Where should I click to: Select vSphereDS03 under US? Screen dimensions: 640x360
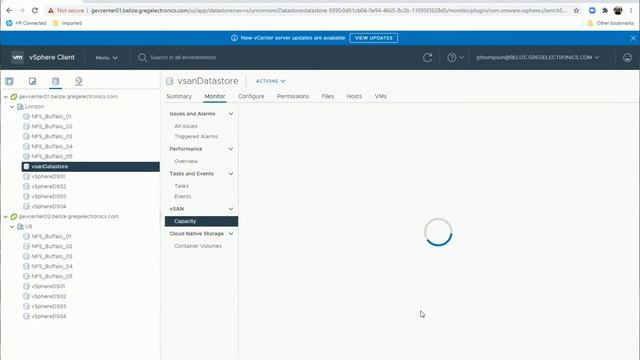(49, 306)
